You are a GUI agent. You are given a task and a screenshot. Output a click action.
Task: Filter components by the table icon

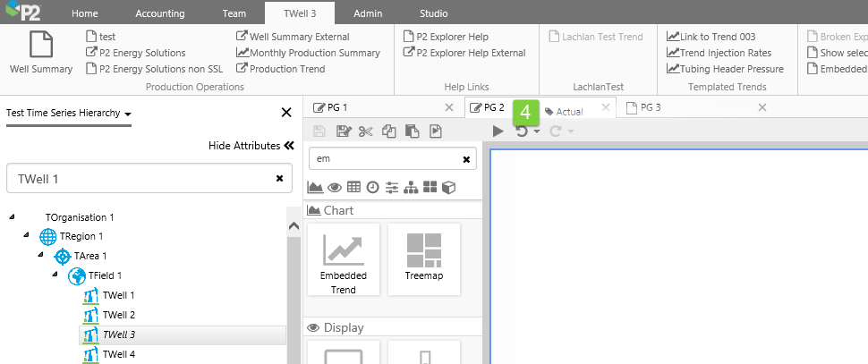[x=353, y=187]
